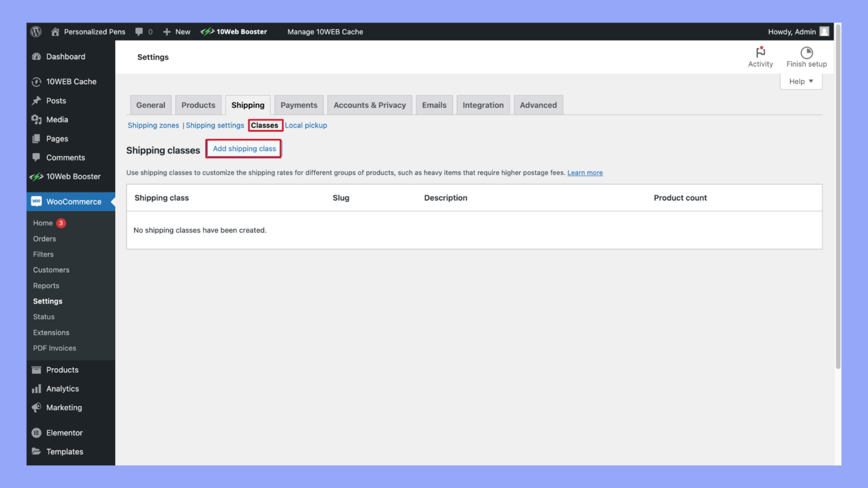Click the Add shipping class button
This screenshot has height=488, width=868.
pyautogui.click(x=243, y=148)
